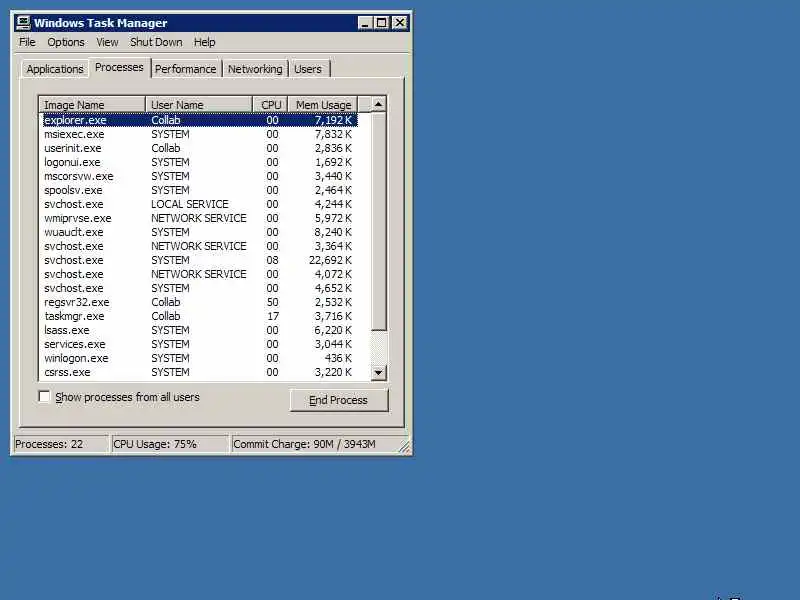The image size is (800, 600).
Task: Open the View menu
Action: 107,42
